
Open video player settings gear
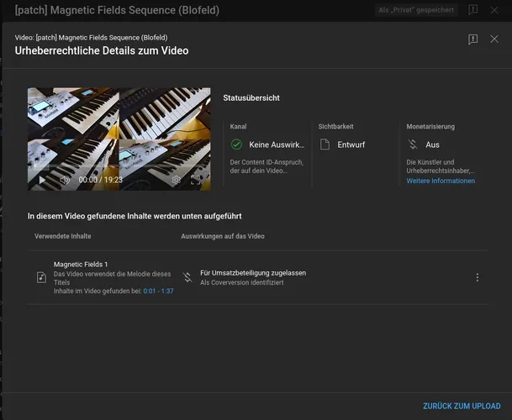pyautogui.click(x=176, y=180)
